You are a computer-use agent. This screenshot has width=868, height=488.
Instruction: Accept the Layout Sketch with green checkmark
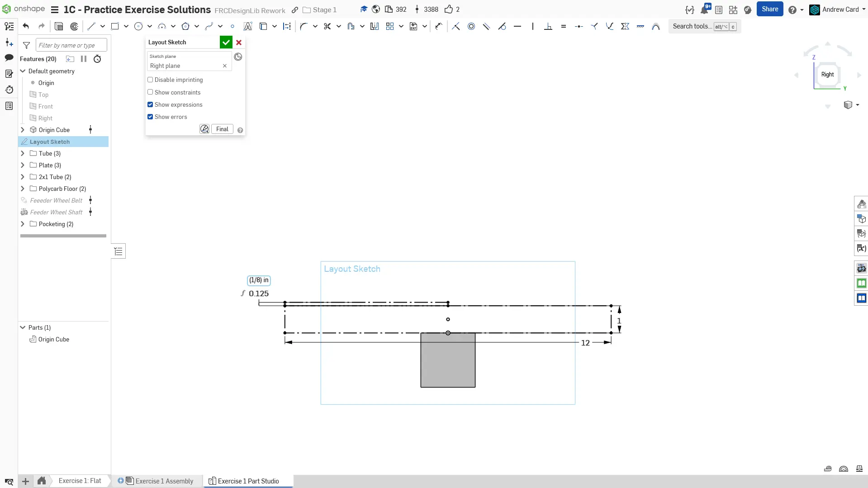[226, 42]
